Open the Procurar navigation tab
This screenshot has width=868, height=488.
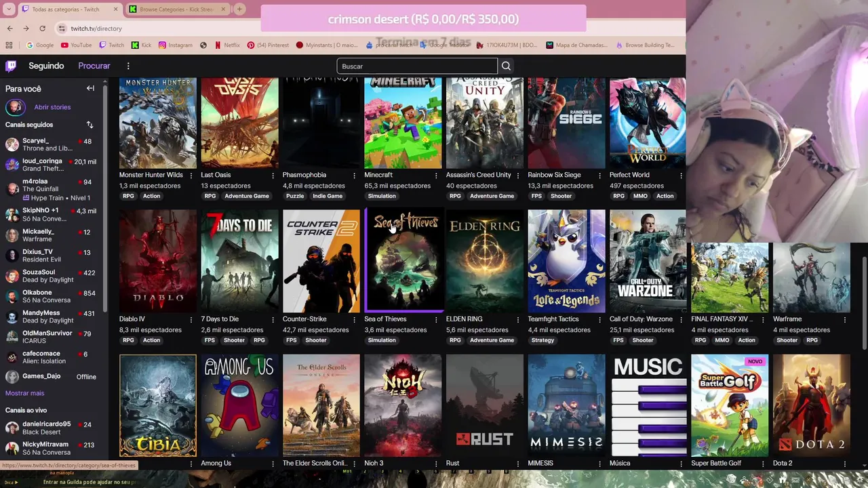tap(94, 66)
